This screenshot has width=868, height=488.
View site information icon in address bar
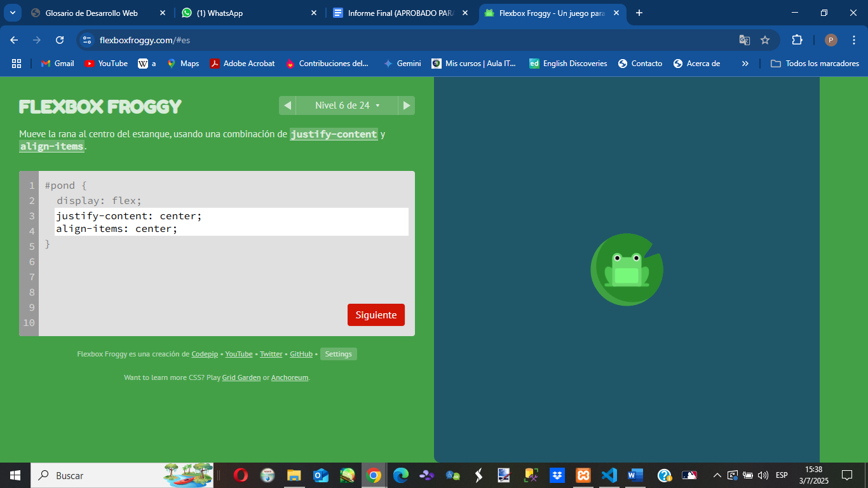[88, 40]
